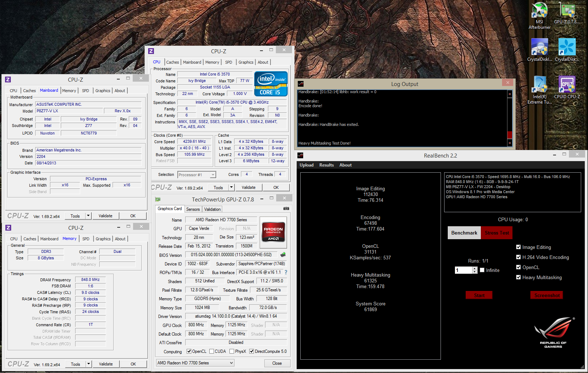Select the Benchmark tab in RealBench
The width and height of the screenshot is (588, 373).
(x=464, y=233)
